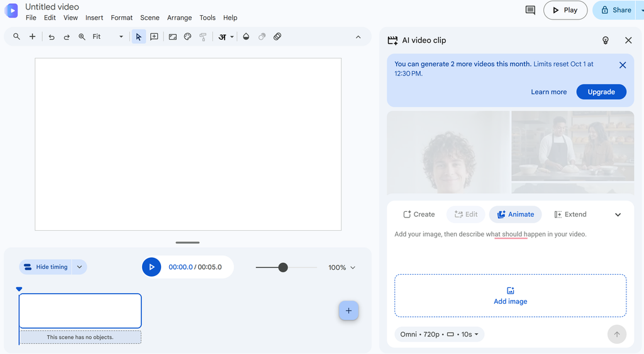Open the comments history icon
Viewport: 644px width, 354px height.
[530, 10]
